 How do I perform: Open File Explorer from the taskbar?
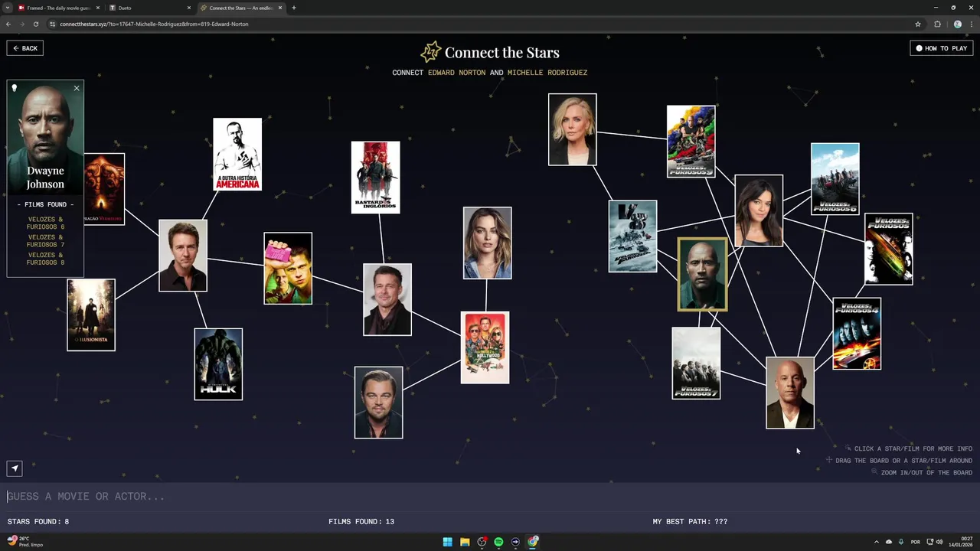465,542
